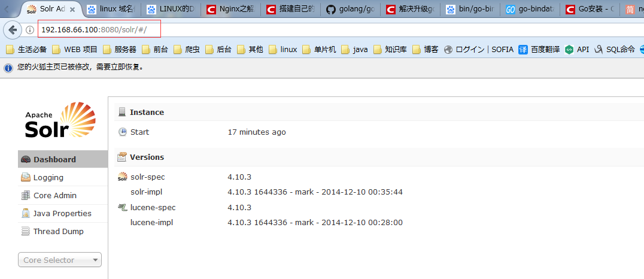Expand the Core Selector dropdown
The height and width of the screenshot is (279, 644).
[60, 260]
